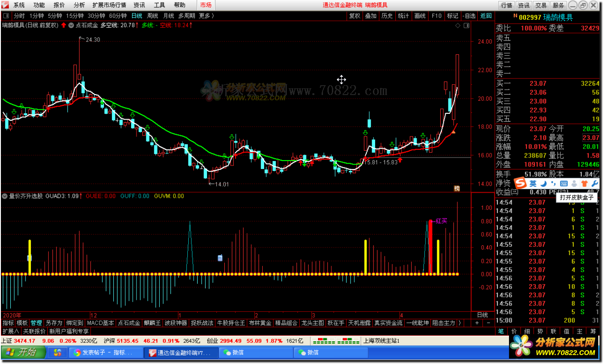This screenshot has width=604, height=364.
Task: Open the 分析 menu
Action: pos(79,5)
